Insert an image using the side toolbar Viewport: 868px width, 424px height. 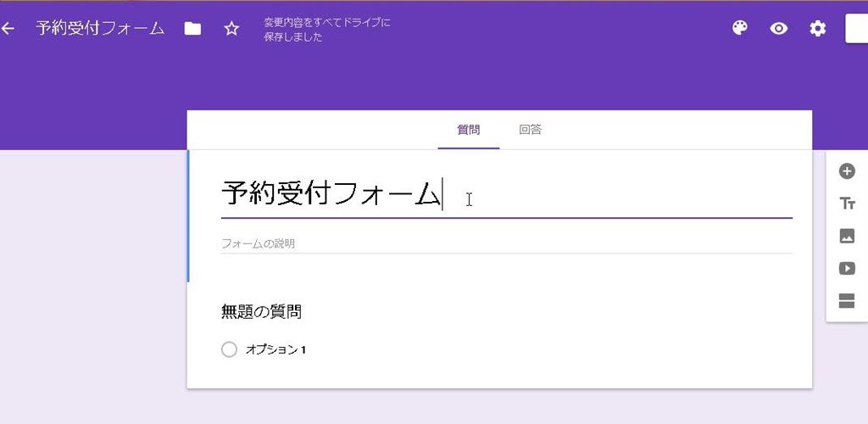pyautogui.click(x=847, y=237)
